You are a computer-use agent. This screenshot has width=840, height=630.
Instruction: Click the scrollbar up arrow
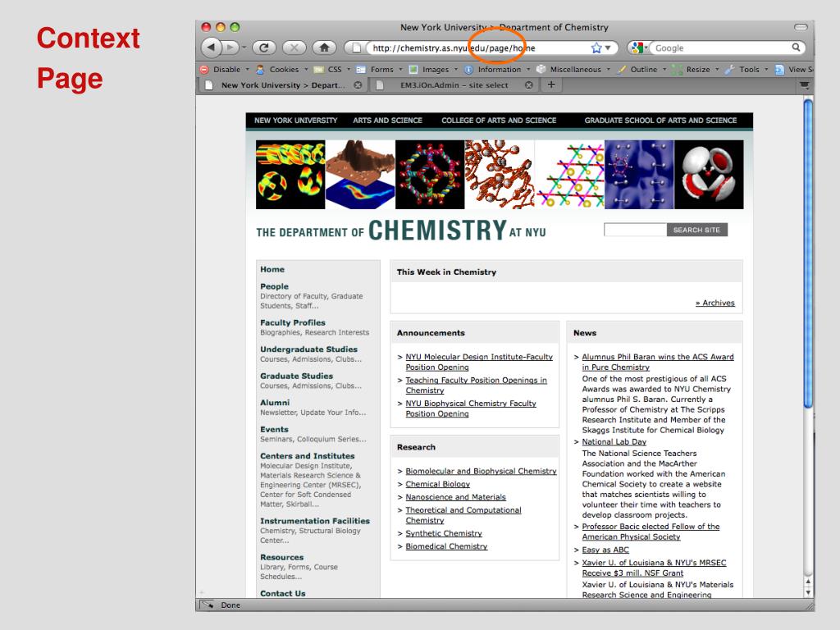click(808, 582)
